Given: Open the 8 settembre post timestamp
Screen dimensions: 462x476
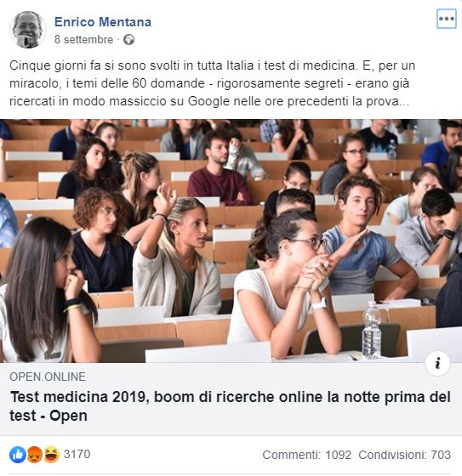Looking at the screenshot, I should pos(84,40).
